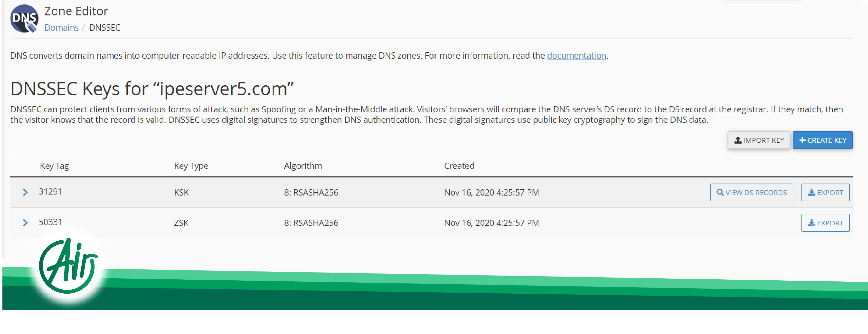This screenshot has height=334, width=868.
Task: Open the documentation link
Action: point(576,55)
